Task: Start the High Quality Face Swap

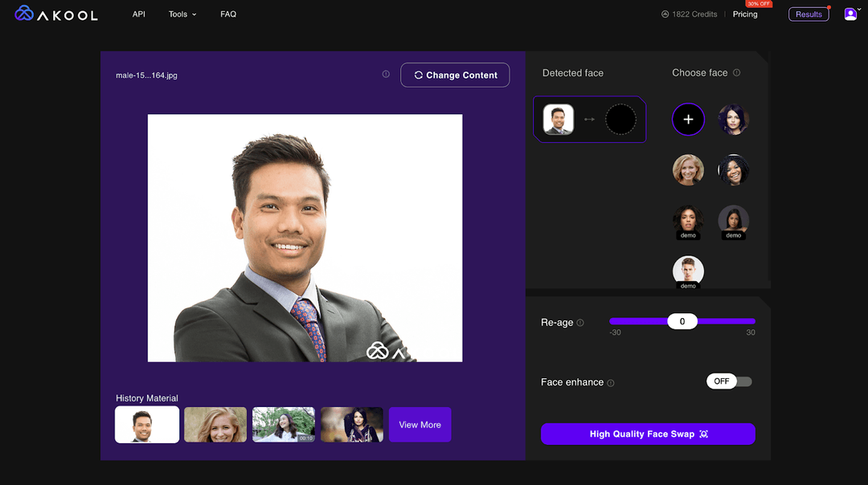Action: coord(648,434)
